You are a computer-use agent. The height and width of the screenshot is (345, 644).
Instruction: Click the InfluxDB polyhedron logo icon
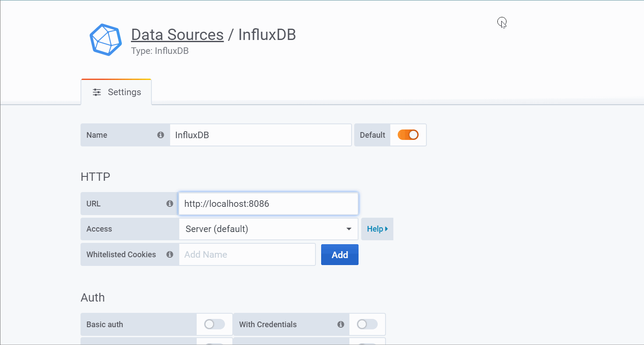click(x=106, y=40)
